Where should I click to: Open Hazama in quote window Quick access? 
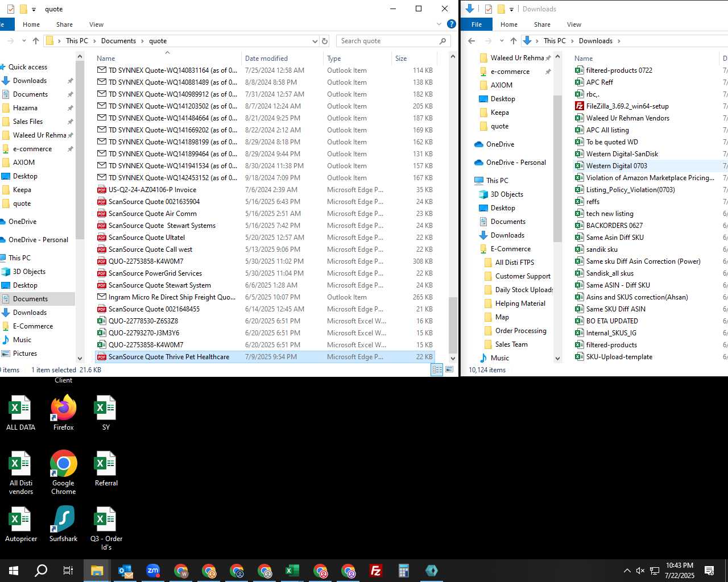click(25, 108)
